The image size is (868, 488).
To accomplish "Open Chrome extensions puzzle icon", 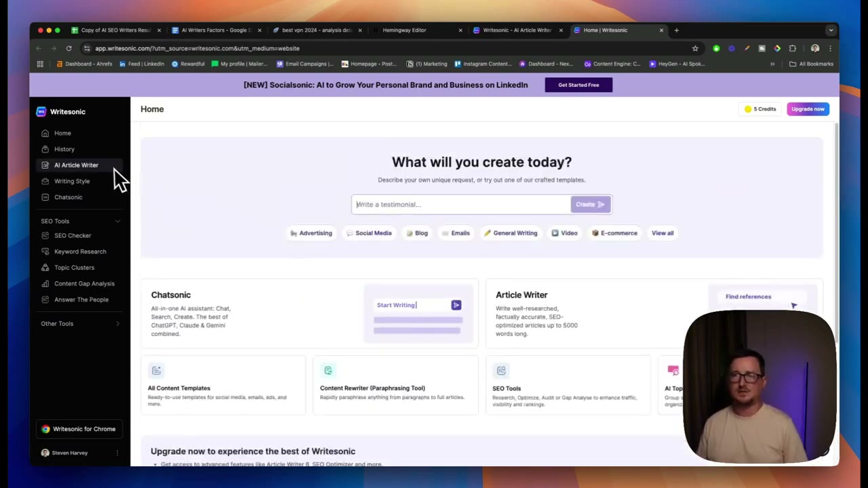I will tap(792, 49).
